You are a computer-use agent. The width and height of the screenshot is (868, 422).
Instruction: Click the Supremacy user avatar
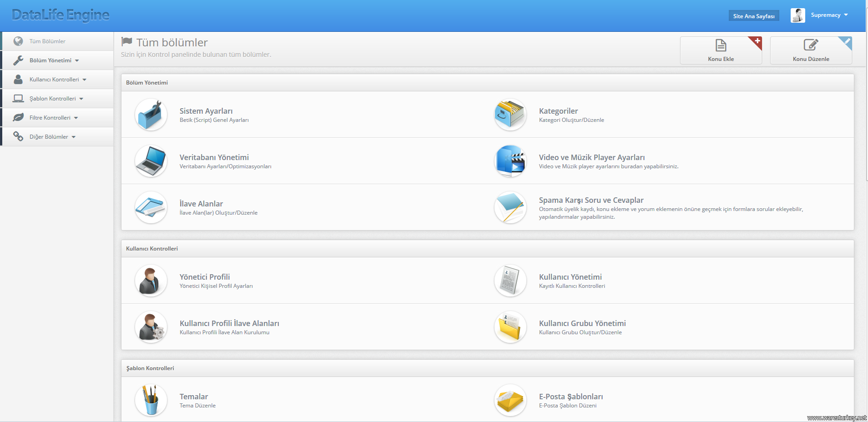coord(798,15)
